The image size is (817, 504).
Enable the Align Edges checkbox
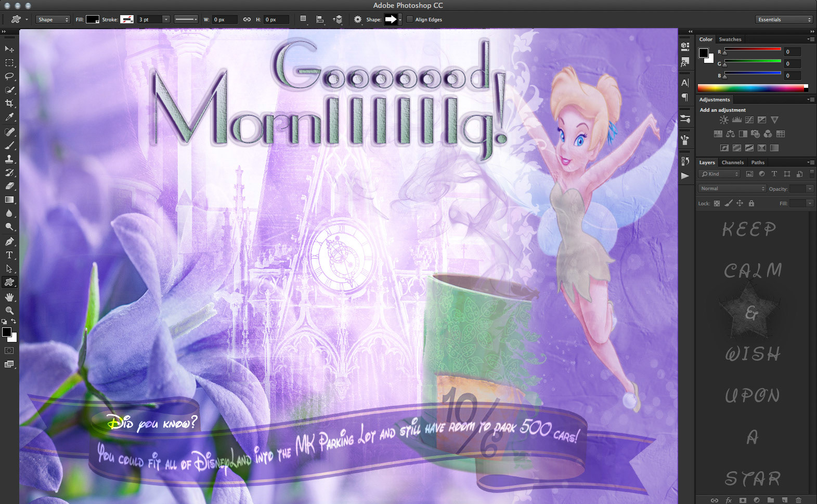point(410,20)
